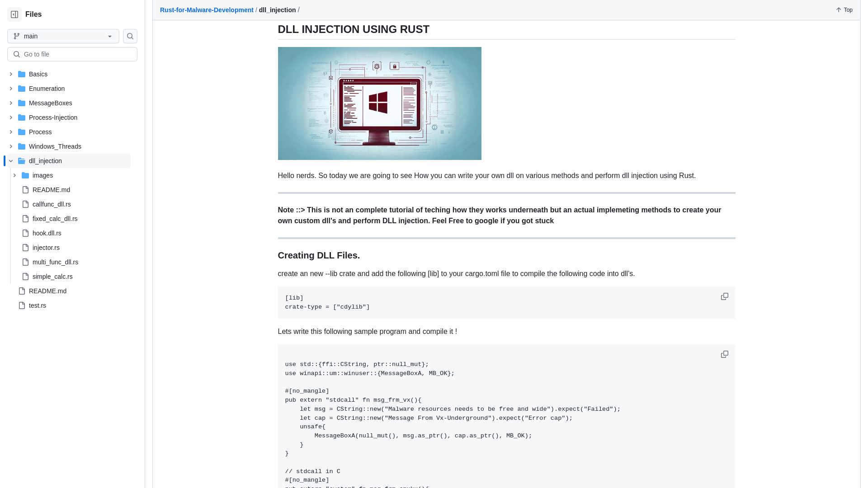Click the Files panel title
The width and height of the screenshot is (868, 488).
coord(33,14)
